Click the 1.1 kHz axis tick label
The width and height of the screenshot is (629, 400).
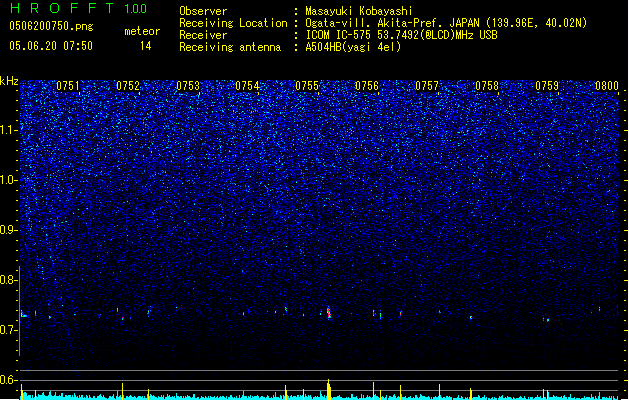tap(8, 130)
